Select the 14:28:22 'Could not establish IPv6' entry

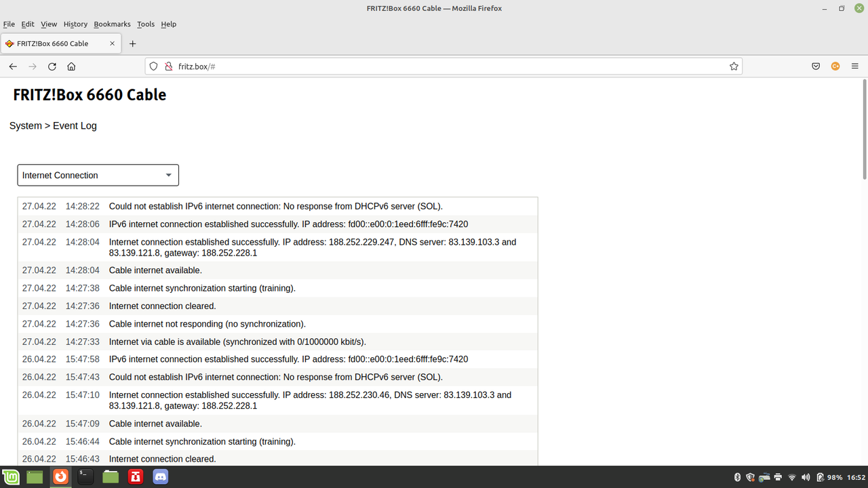point(277,206)
